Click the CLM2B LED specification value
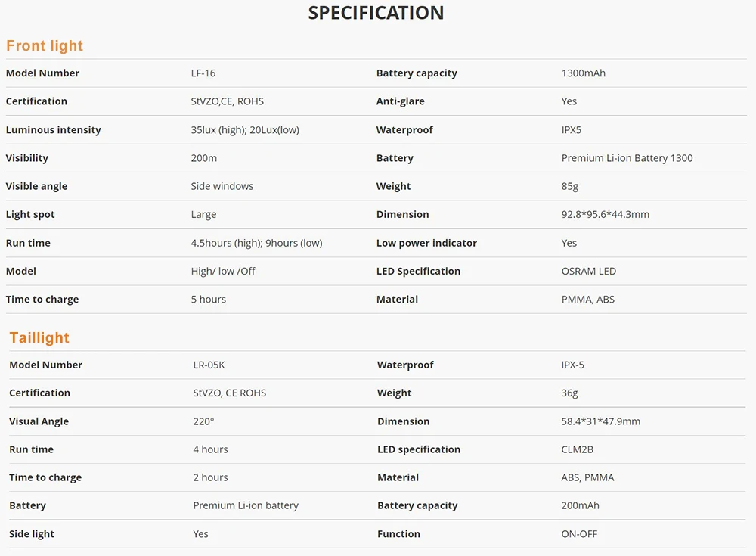The width and height of the screenshot is (756, 556). (577, 449)
